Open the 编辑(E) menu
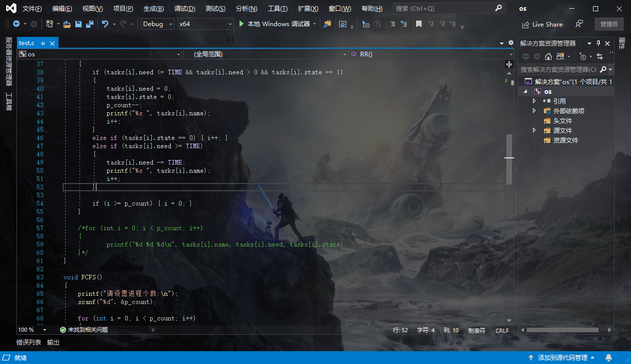Screen dimensions: 631x364 (x=62, y=9)
